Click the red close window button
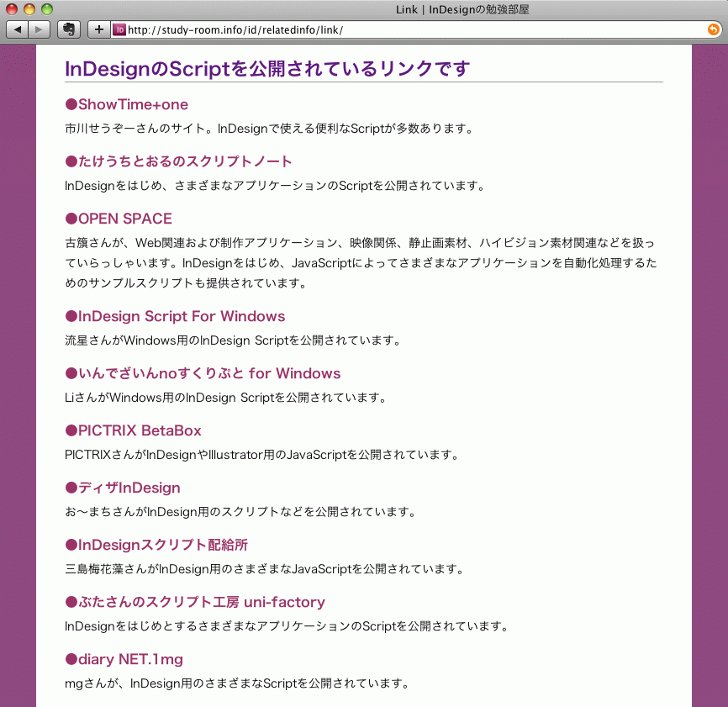The width and height of the screenshot is (728, 707). click(x=12, y=8)
